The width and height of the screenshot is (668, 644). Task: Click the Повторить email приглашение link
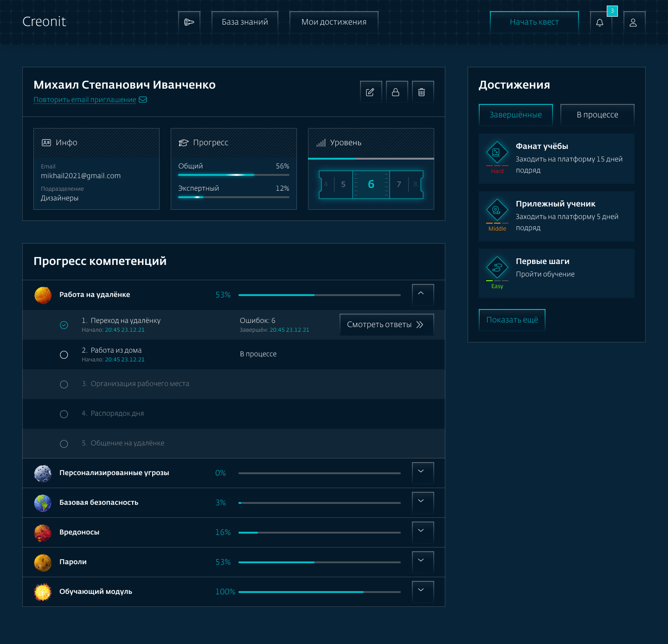click(85, 100)
